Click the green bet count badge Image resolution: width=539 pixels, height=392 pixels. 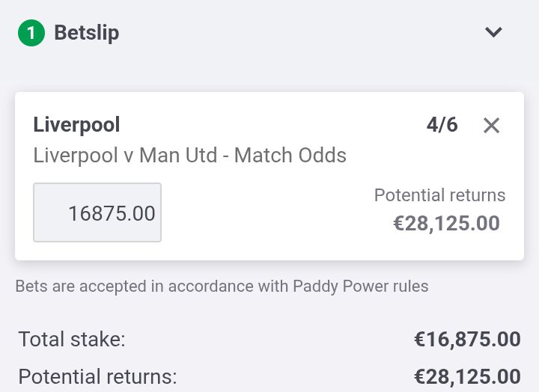pyautogui.click(x=31, y=33)
